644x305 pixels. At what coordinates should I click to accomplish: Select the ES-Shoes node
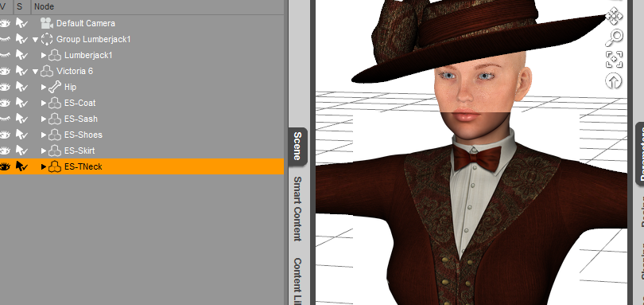point(83,135)
